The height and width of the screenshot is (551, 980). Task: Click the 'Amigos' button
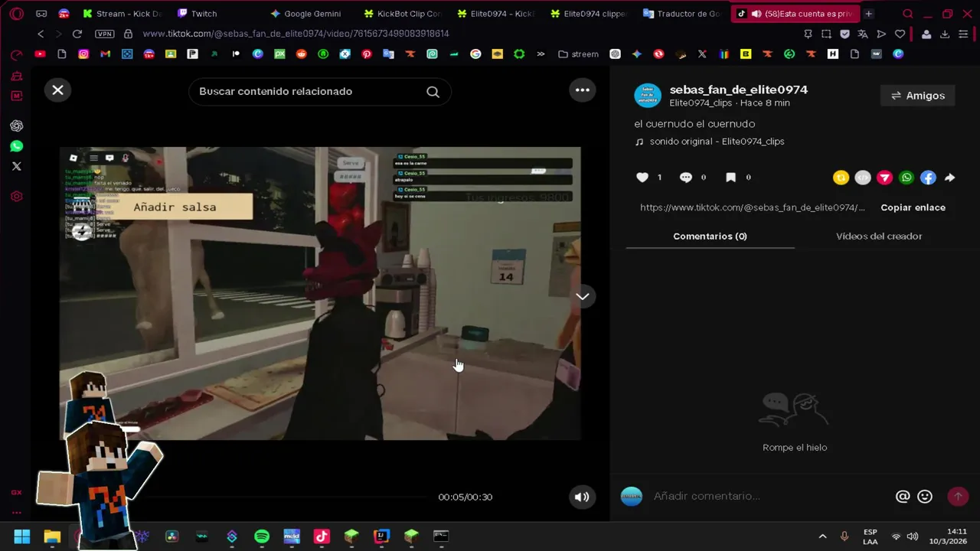[x=918, y=96]
